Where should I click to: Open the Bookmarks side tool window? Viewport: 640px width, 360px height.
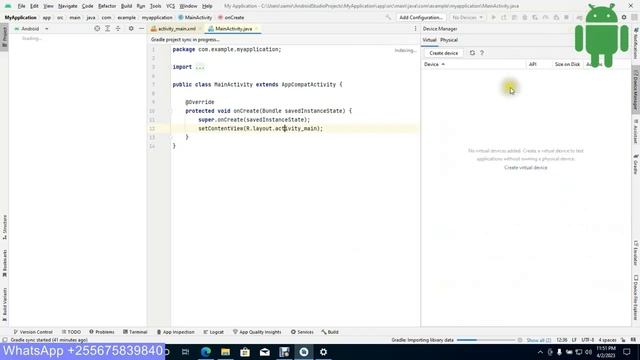(x=4, y=263)
